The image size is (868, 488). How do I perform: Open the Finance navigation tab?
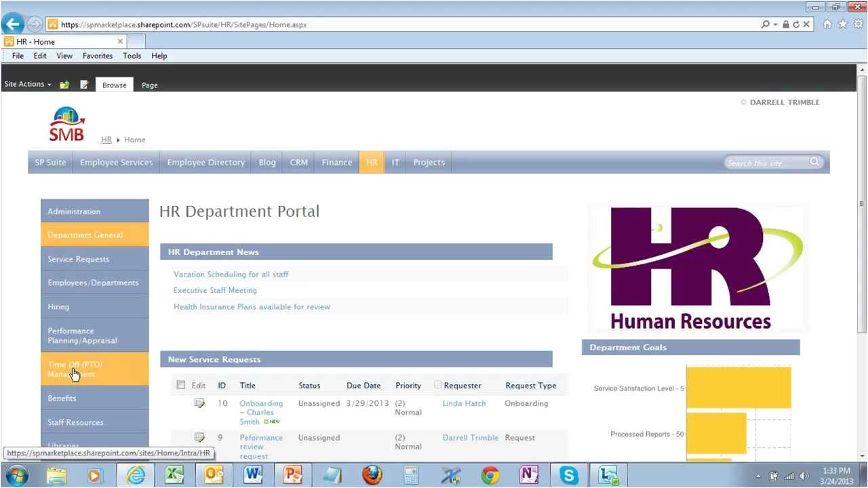click(x=336, y=163)
